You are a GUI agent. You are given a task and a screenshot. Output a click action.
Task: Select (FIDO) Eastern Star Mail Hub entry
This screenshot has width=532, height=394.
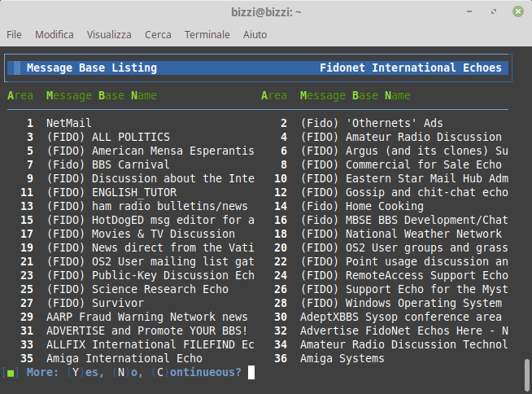point(404,178)
